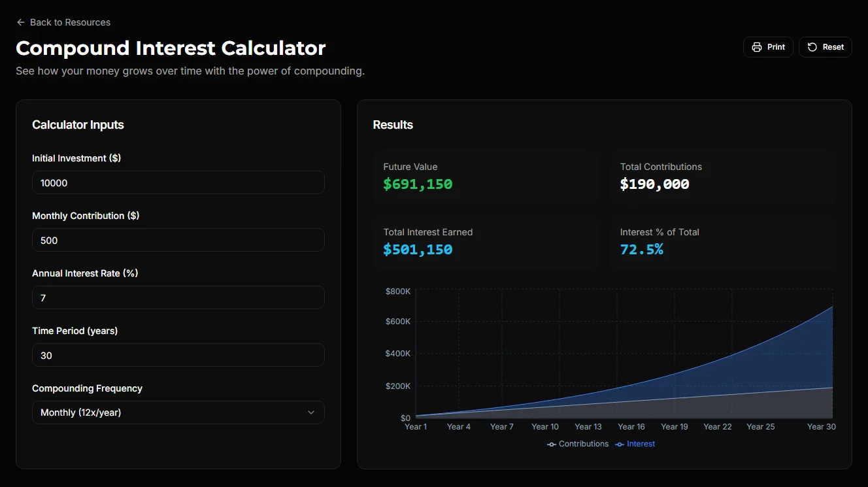Go back to Resources link

(x=63, y=22)
